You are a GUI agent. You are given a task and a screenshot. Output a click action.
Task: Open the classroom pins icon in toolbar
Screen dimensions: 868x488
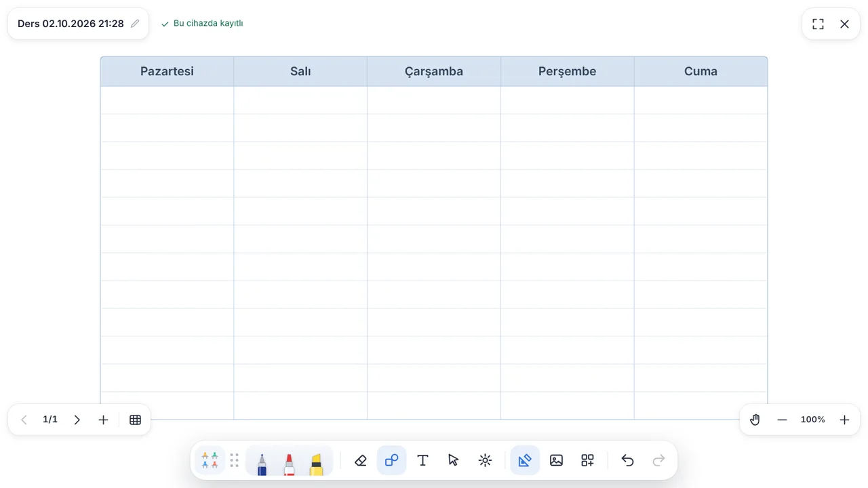(210, 460)
